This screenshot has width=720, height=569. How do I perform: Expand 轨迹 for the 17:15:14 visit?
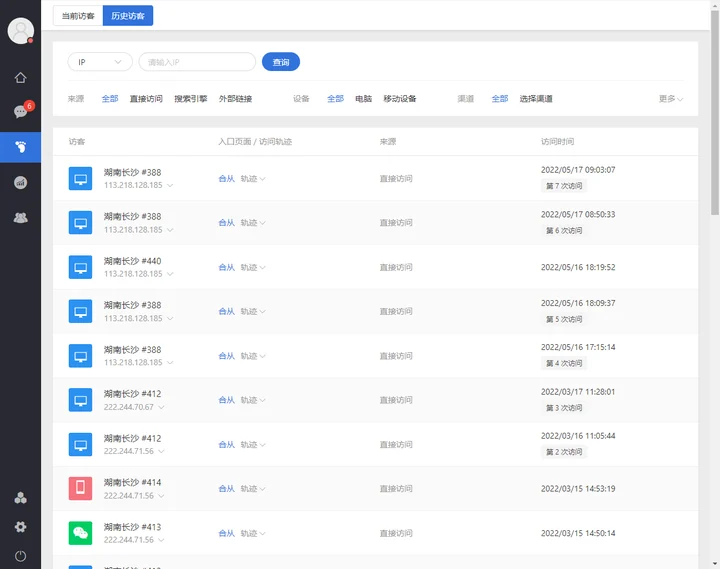click(253, 356)
